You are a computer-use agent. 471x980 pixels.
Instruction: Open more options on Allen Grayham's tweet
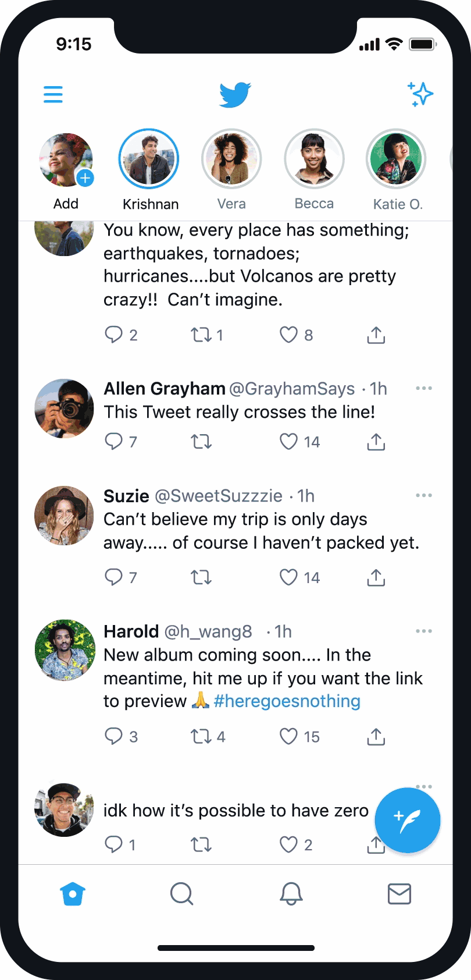pyautogui.click(x=424, y=388)
